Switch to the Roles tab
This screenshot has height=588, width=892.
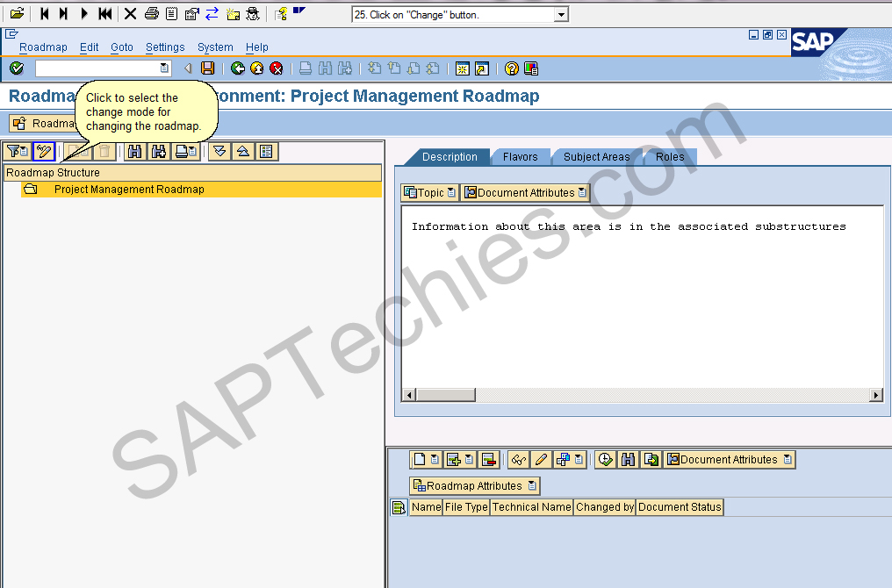coord(670,157)
